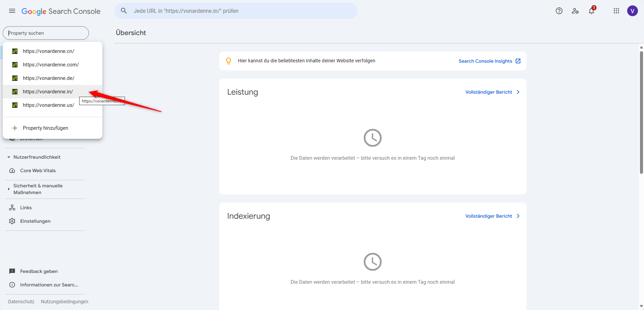Click favicon next to vonardenne.us

pyautogui.click(x=15, y=105)
